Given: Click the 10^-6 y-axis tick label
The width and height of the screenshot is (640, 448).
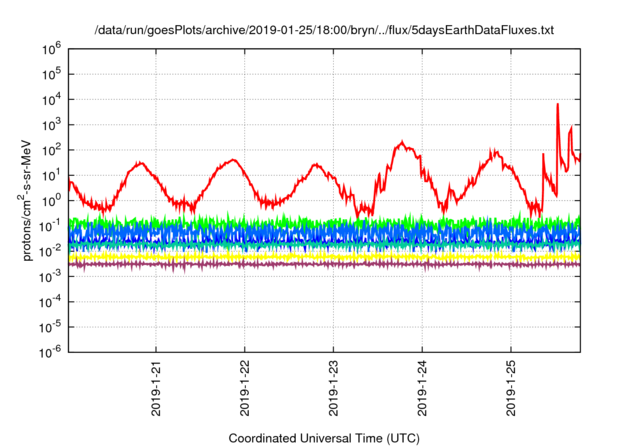Looking at the screenshot, I should pos(50,352).
